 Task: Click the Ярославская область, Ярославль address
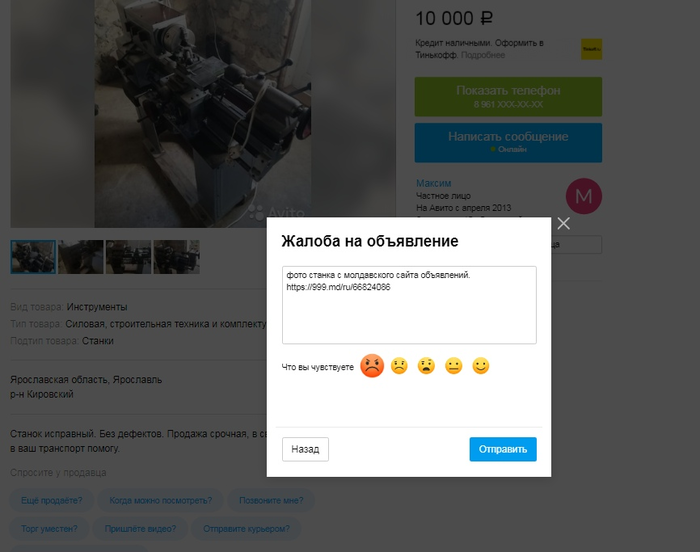tap(86, 380)
